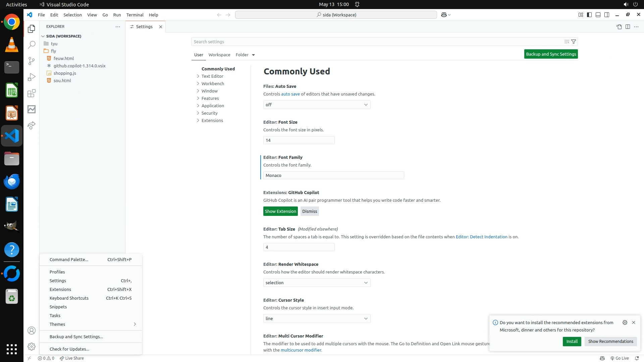Image resolution: width=644 pixels, height=362 pixels.
Task: Switch to the Workspace settings tab
Action: click(219, 55)
